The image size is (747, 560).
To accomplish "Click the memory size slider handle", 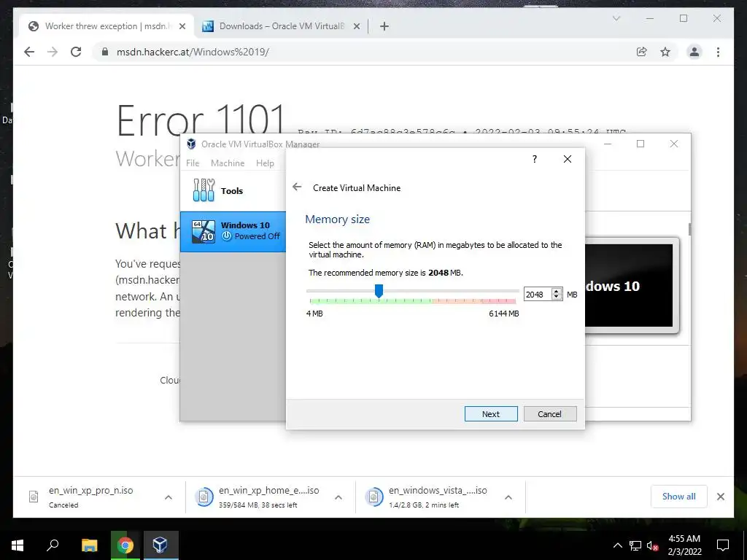I will point(379,291).
